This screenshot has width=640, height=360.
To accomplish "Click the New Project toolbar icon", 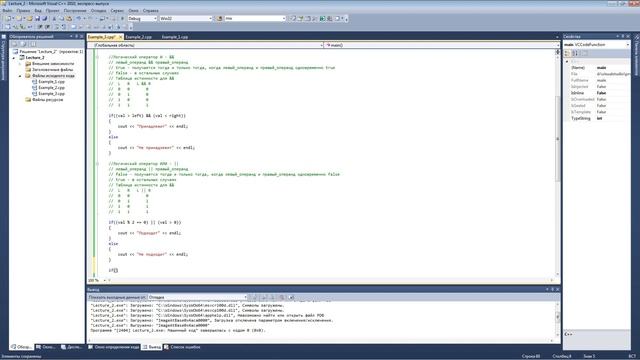I will coord(8,18).
